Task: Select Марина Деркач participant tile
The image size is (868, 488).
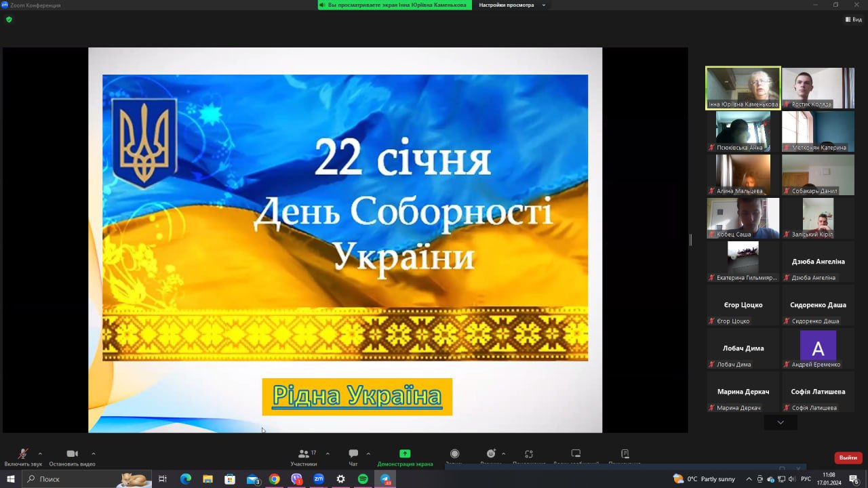Action: click(x=743, y=392)
